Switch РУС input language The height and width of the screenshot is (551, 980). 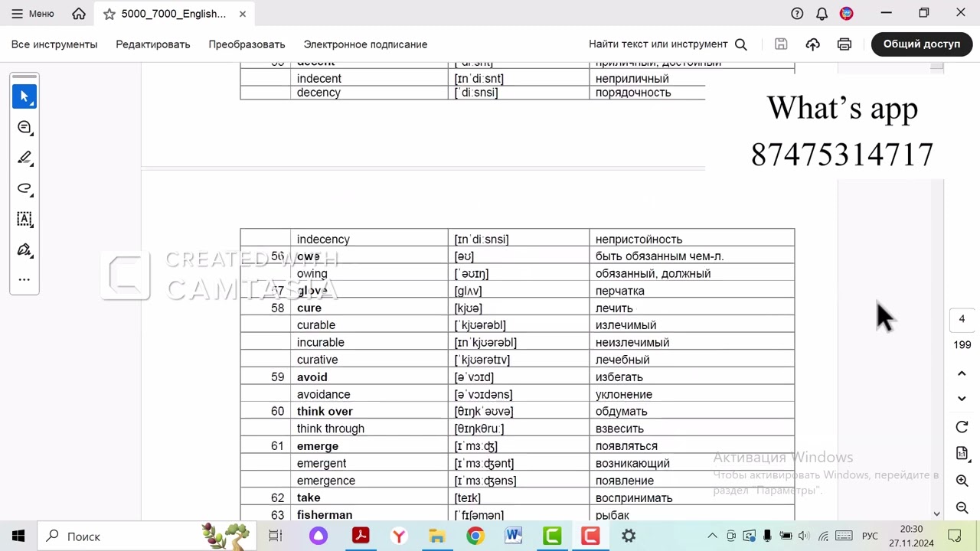point(870,536)
